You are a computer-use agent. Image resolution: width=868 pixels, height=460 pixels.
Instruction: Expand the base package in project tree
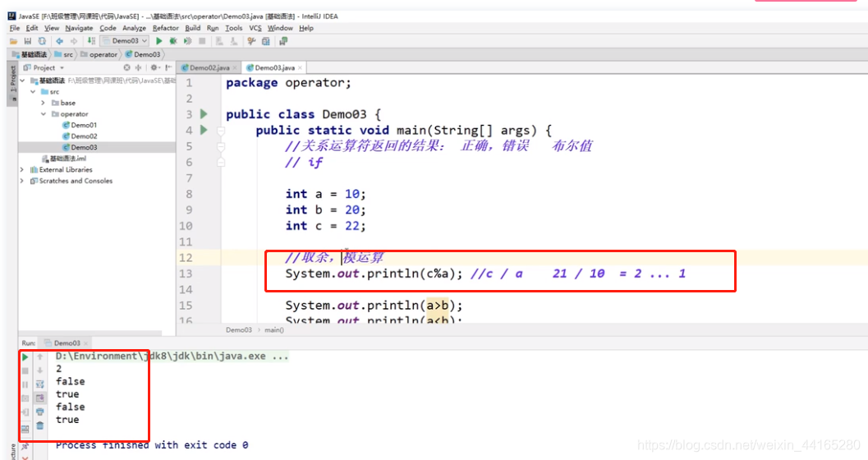pos(44,103)
